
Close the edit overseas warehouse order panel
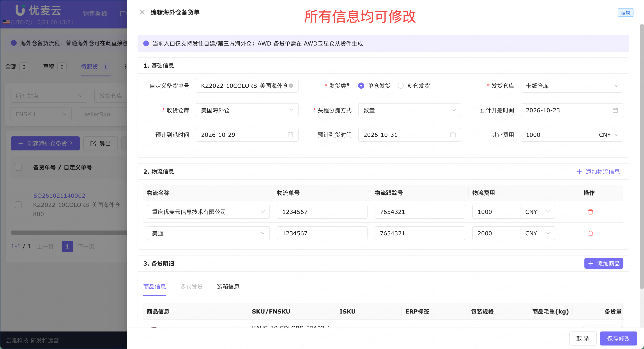(142, 12)
